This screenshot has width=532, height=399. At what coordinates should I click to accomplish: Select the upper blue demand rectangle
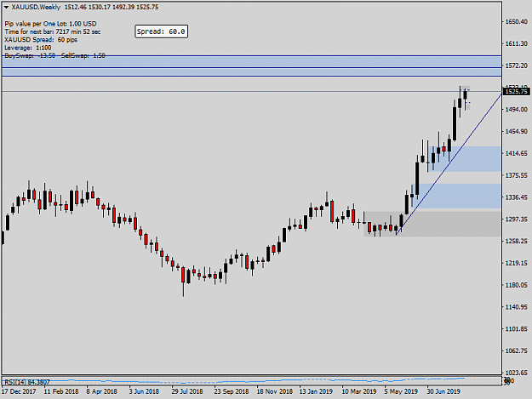click(x=464, y=158)
